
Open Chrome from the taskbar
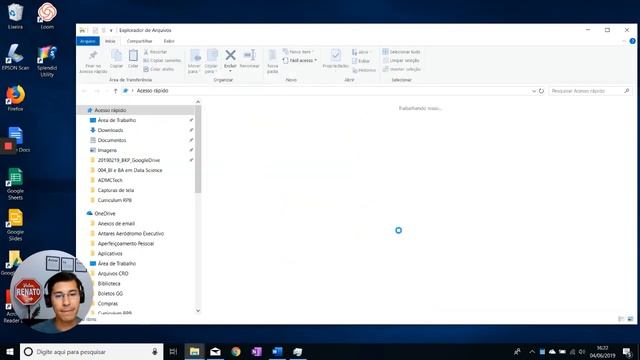[x=236, y=351]
